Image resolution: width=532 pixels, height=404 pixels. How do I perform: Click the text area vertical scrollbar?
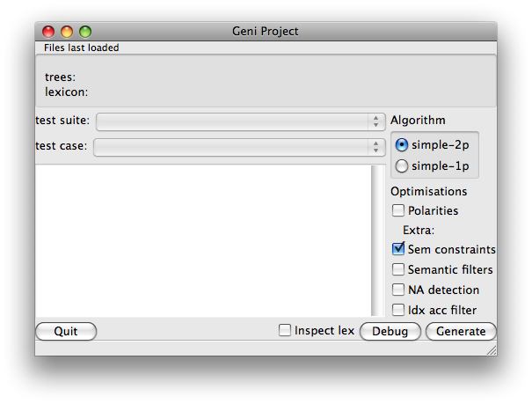point(377,240)
